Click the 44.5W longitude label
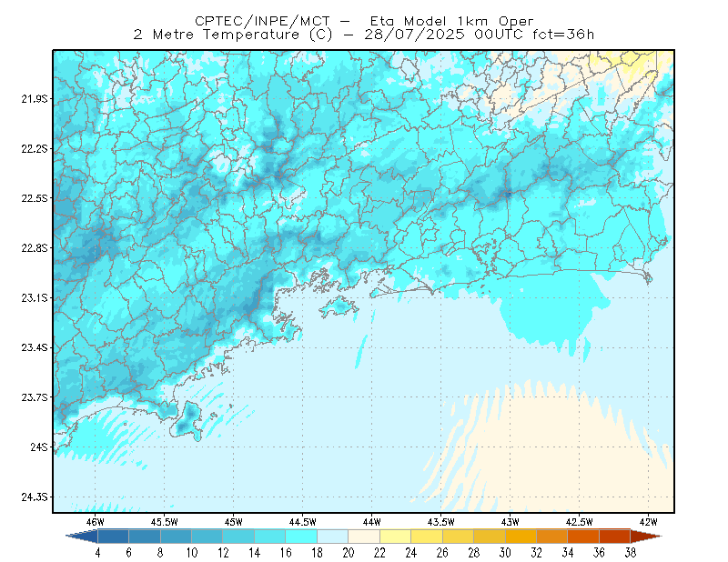 pos(303,522)
